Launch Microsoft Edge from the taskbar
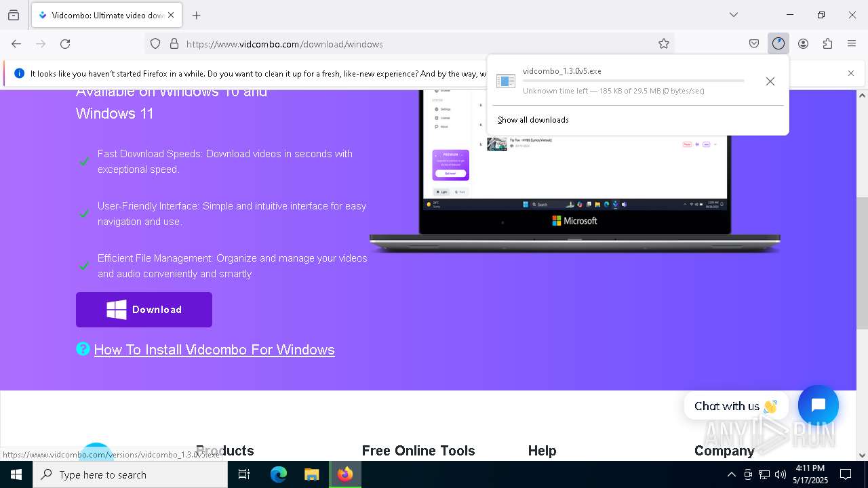 click(278, 474)
